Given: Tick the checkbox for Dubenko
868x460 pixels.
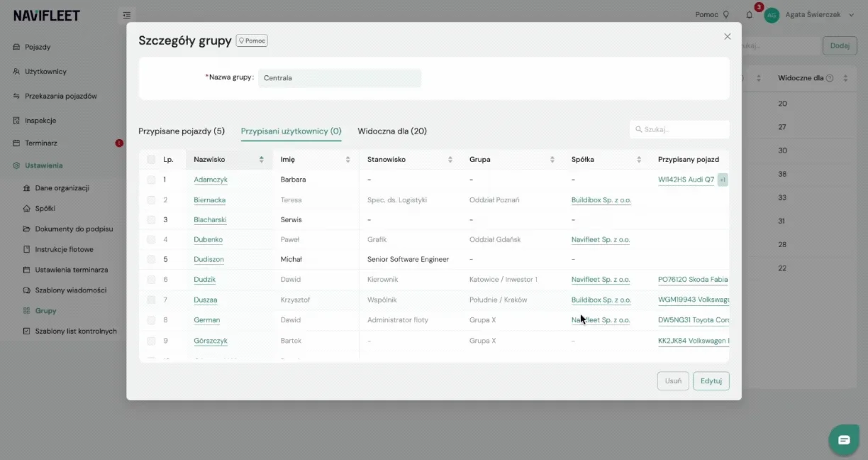Looking at the screenshot, I should (x=151, y=240).
